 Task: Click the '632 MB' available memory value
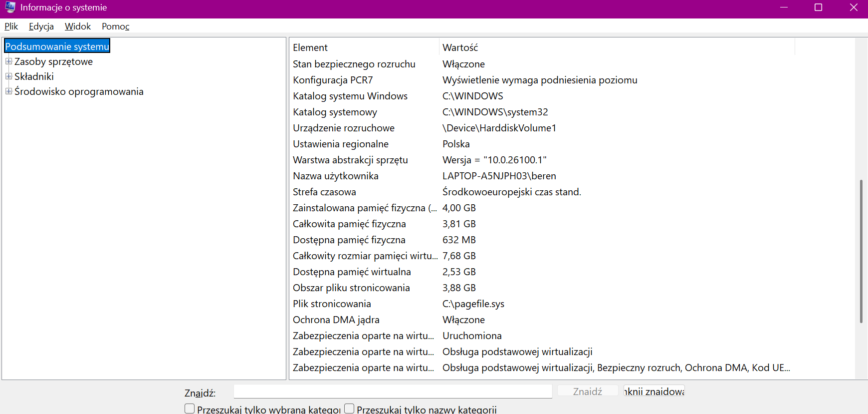(459, 240)
